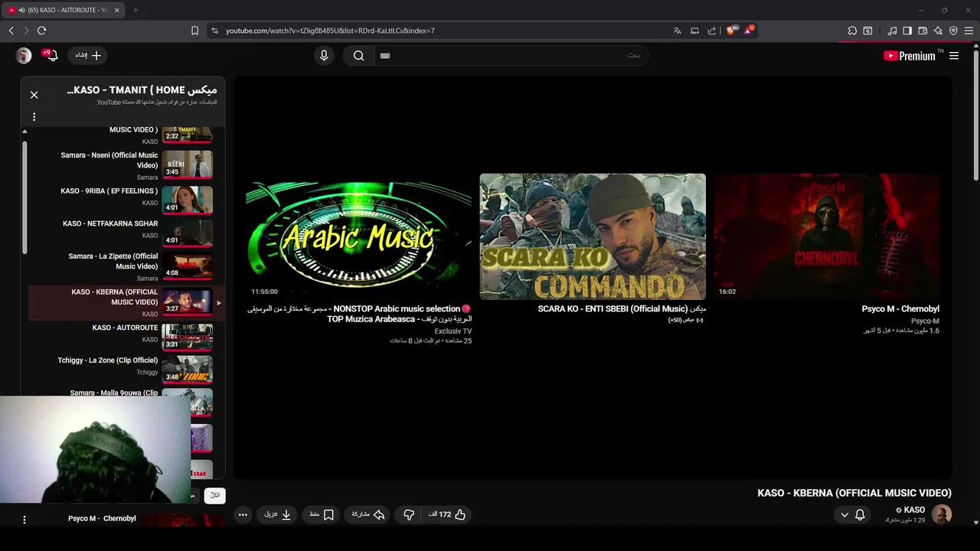Open Exclusiv TV channel name
The width and height of the screenshot is (980, 551).
pos(453,331)
